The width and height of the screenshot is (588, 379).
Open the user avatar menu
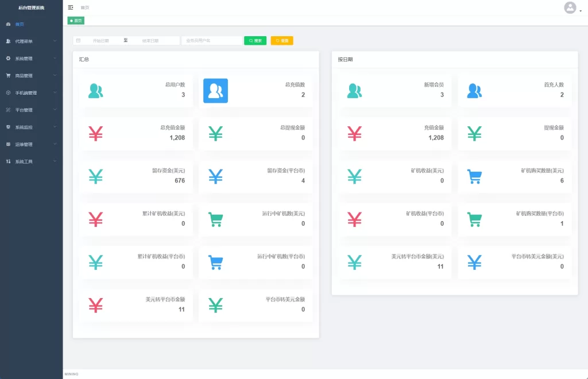point(570,7)
